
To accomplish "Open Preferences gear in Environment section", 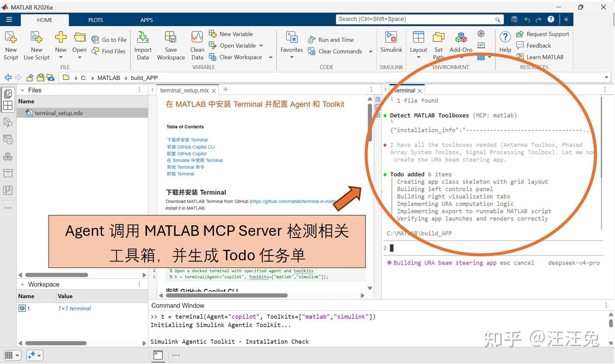I will pyautogui.click(x=481, y=34).
